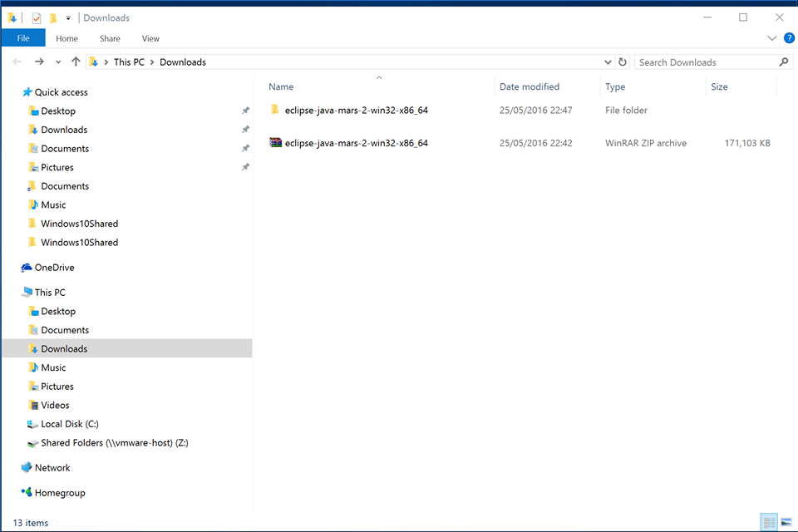
Task: Switch to Large icons view layout
Action: click(x=786, y=522)
